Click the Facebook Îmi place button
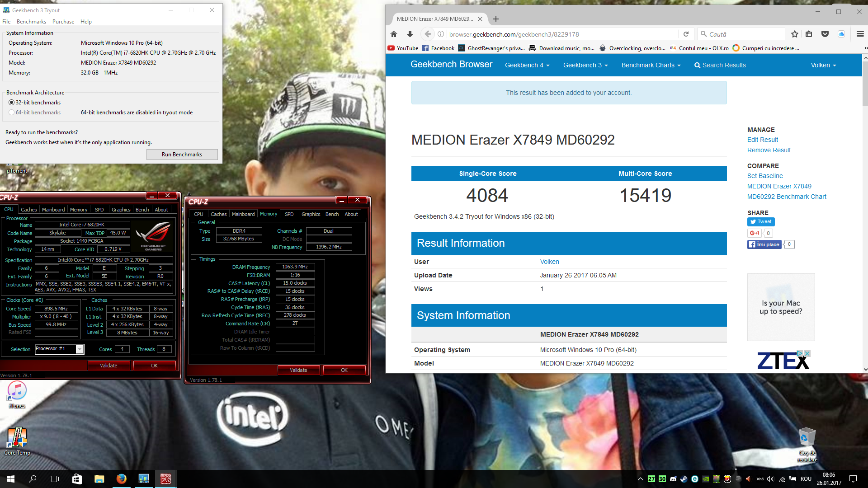 pos(764,244)
